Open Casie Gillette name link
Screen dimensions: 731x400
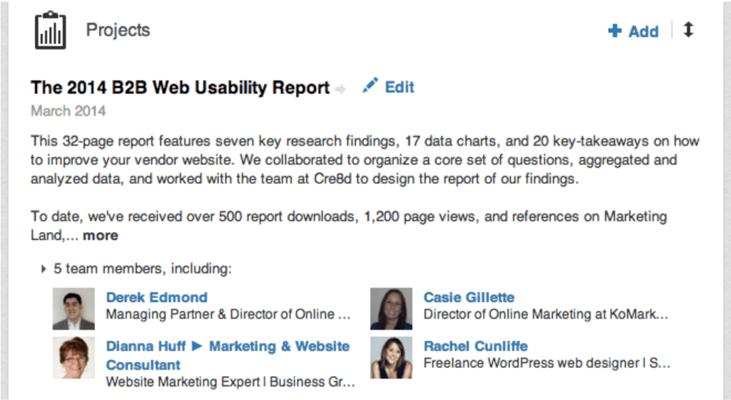point(469,297)
